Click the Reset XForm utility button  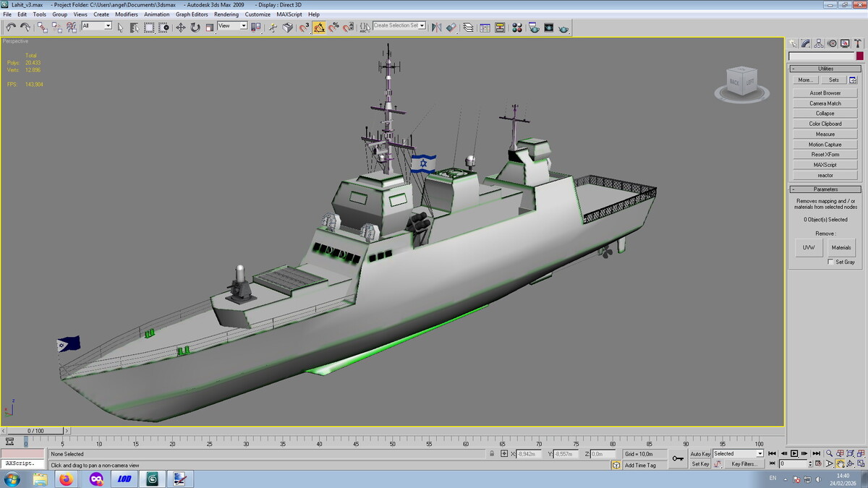(x=825, y=155)
